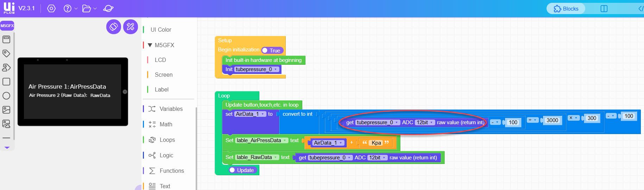Edit the 100 field after circled get block
644x190 pixels.
tap(513, 122)
